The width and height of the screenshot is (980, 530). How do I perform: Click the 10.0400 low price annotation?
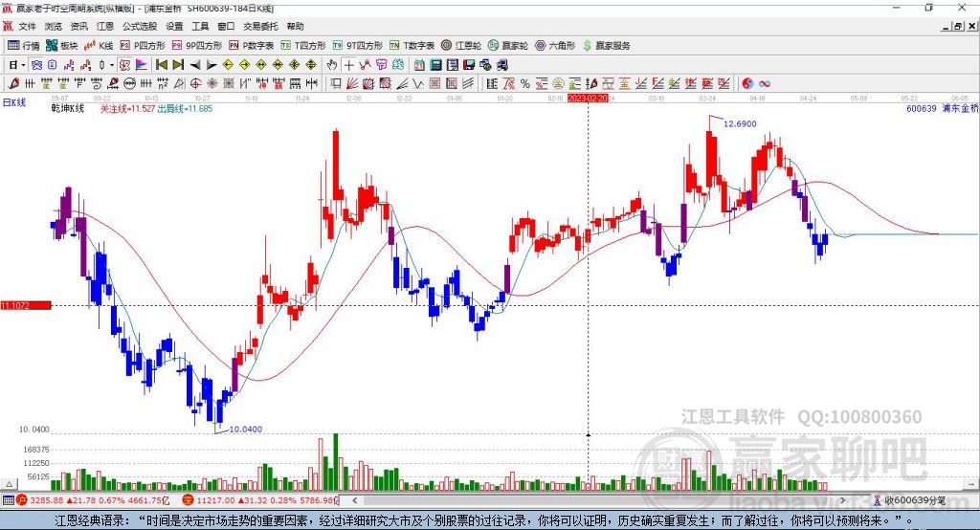pyautogui.click(x=246, y=429)
